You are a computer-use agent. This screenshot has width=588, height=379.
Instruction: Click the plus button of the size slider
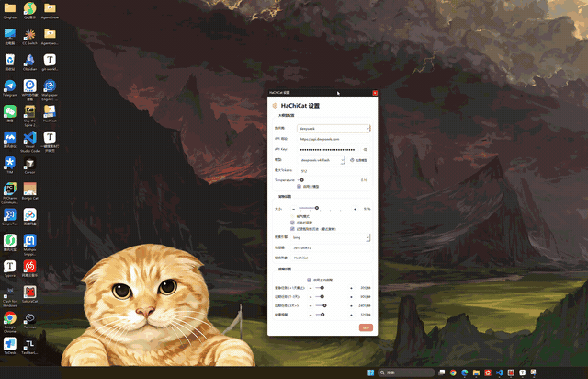355,209
